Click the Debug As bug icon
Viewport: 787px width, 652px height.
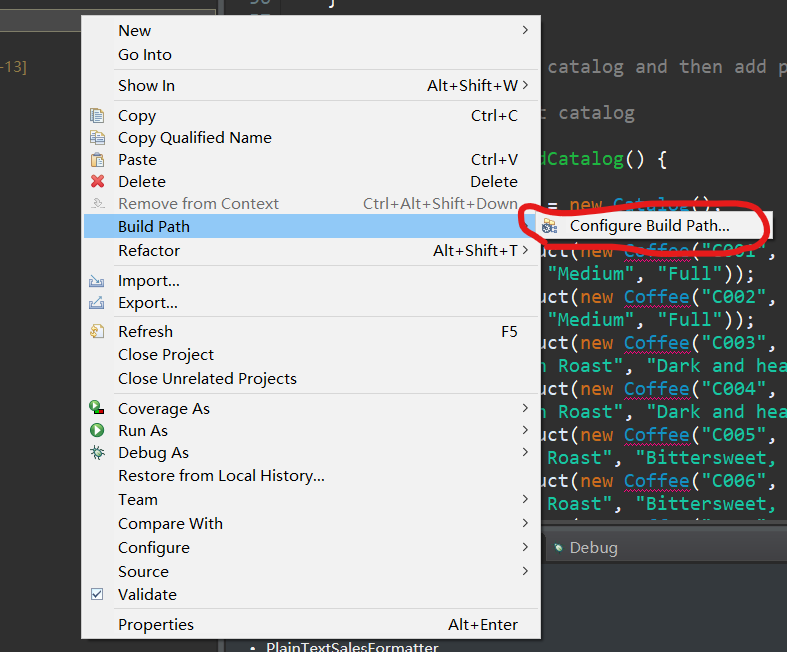[x=97, y=452]
